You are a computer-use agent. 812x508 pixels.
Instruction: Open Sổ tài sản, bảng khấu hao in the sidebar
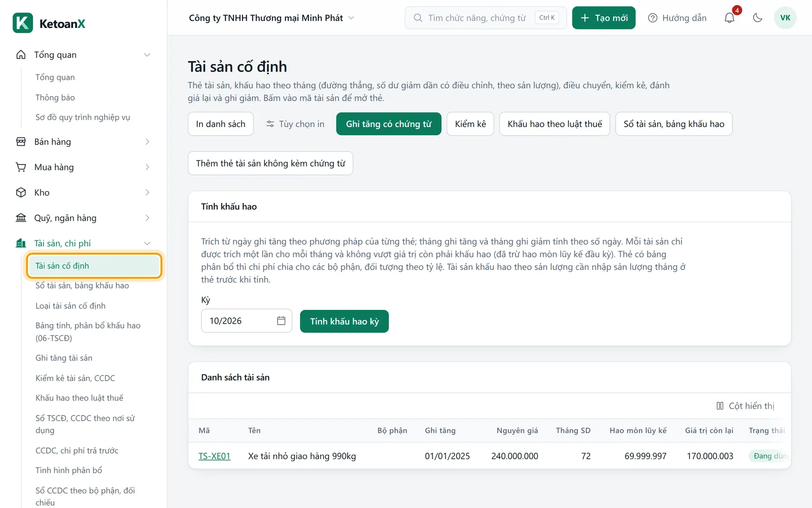pyautogui.click(x=82, y=285)
